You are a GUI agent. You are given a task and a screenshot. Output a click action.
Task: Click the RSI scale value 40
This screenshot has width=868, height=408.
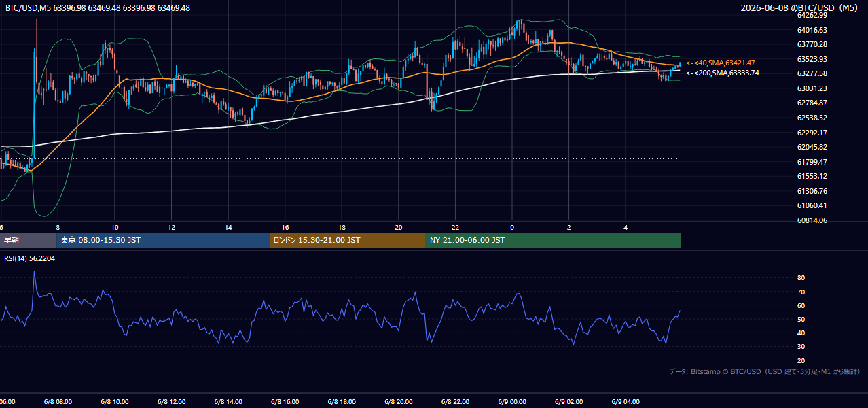tap(801, 333)
